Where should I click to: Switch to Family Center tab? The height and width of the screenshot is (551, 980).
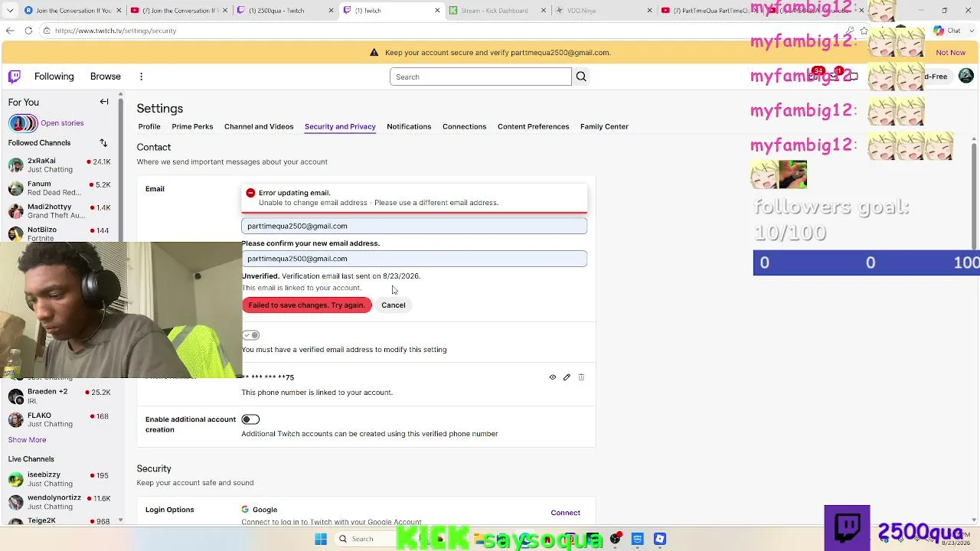604,126
